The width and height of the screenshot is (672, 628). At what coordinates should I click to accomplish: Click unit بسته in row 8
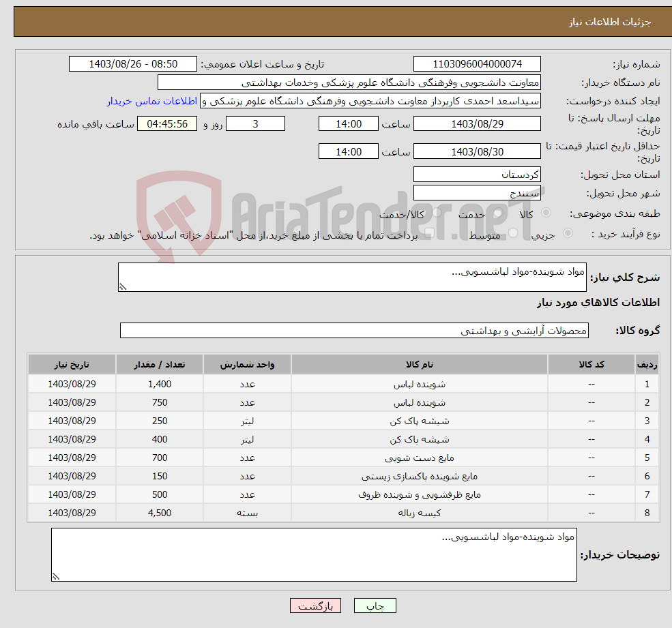247,513
